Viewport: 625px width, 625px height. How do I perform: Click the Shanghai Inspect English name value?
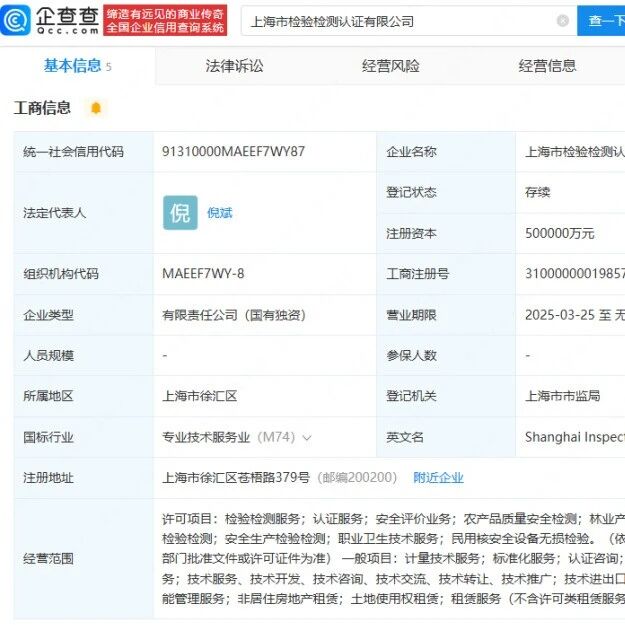(575, 438)
